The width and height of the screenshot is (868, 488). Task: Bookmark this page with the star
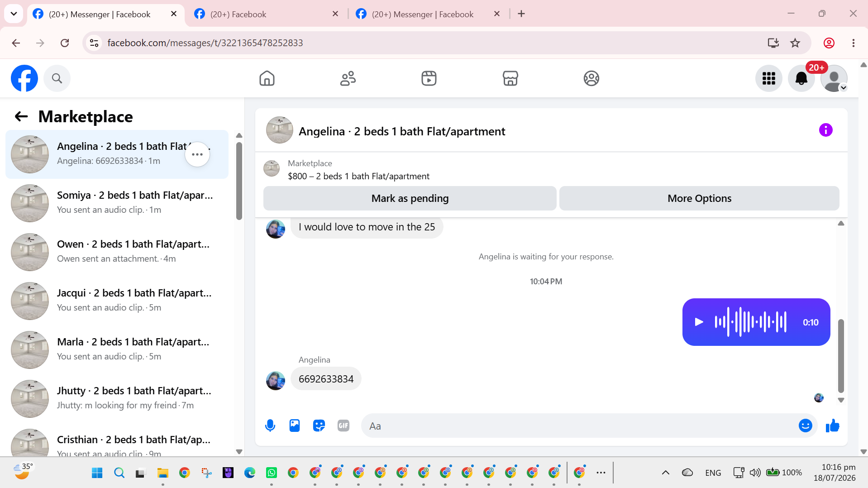coord(795,43)
